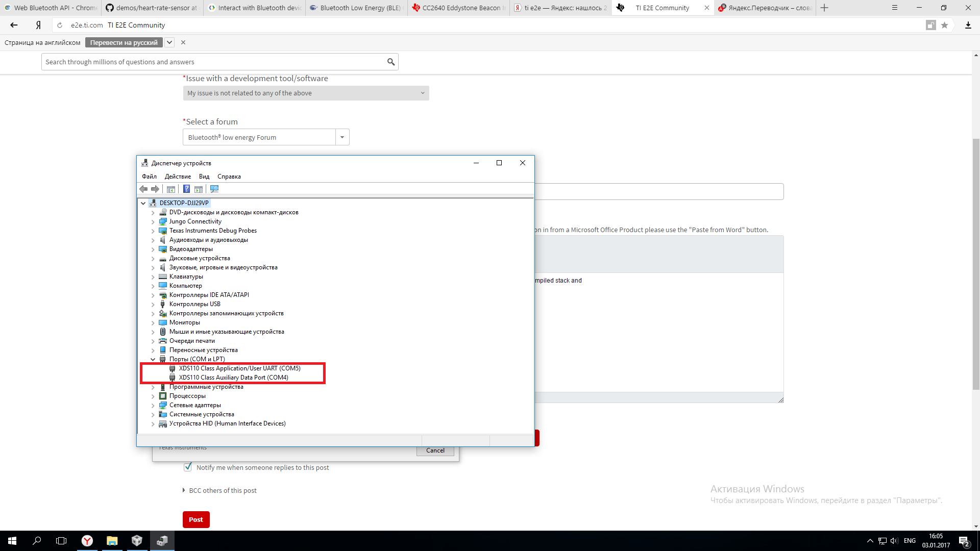This screenshot has width=980, height=551.
Task: Toggle the notify me on replies checkbox
Action: [188, 467]
